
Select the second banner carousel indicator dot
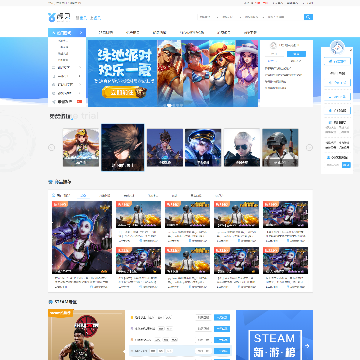click(169, 105)
